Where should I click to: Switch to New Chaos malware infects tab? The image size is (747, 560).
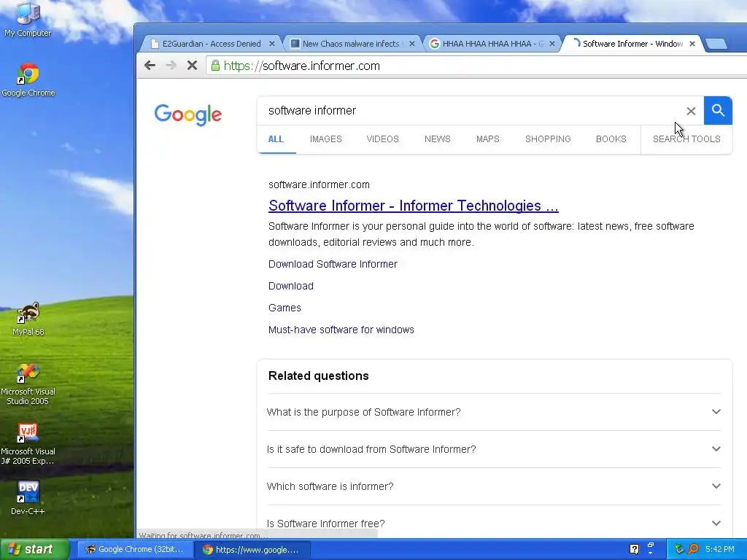(351, 44)
